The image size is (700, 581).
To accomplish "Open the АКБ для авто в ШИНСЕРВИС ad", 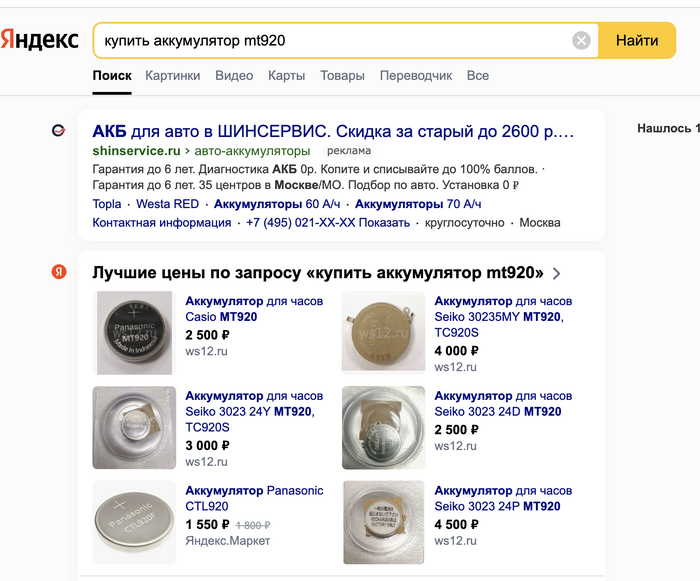I will 333,131.
